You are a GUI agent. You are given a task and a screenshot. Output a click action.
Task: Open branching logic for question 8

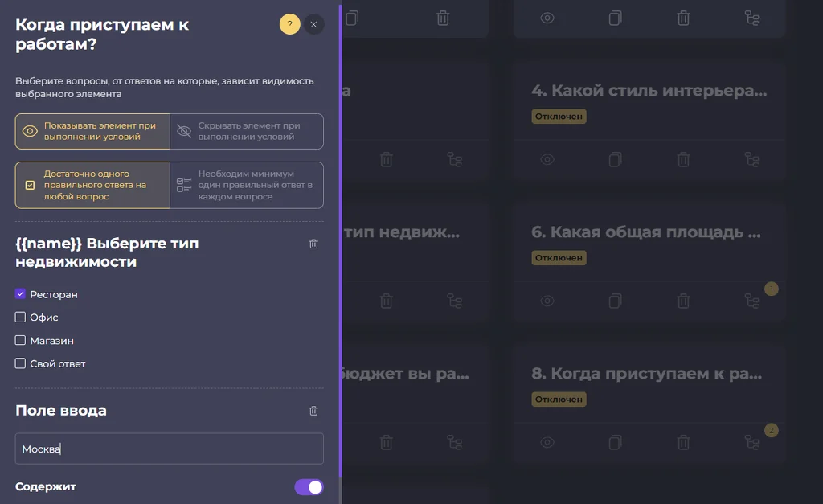(752, 443)
